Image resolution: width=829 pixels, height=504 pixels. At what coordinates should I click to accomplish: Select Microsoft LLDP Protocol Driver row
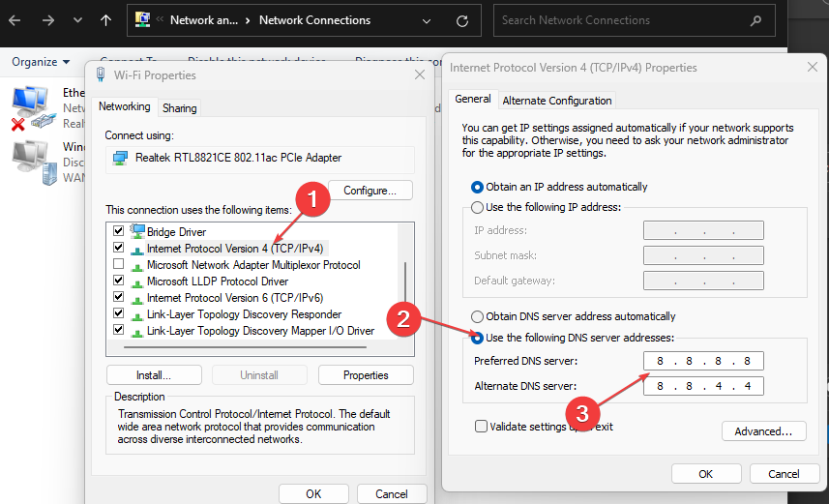(218, 282)
